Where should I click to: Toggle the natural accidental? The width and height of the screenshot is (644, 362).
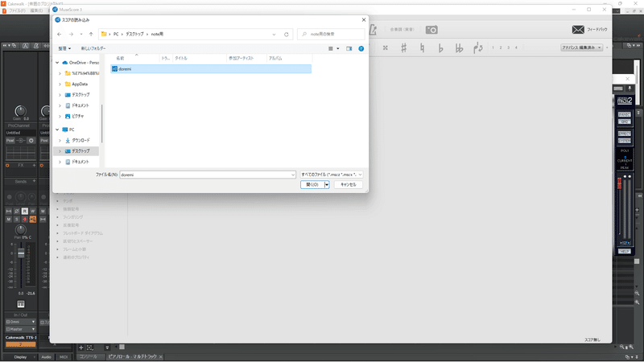(x=422, y=48)
